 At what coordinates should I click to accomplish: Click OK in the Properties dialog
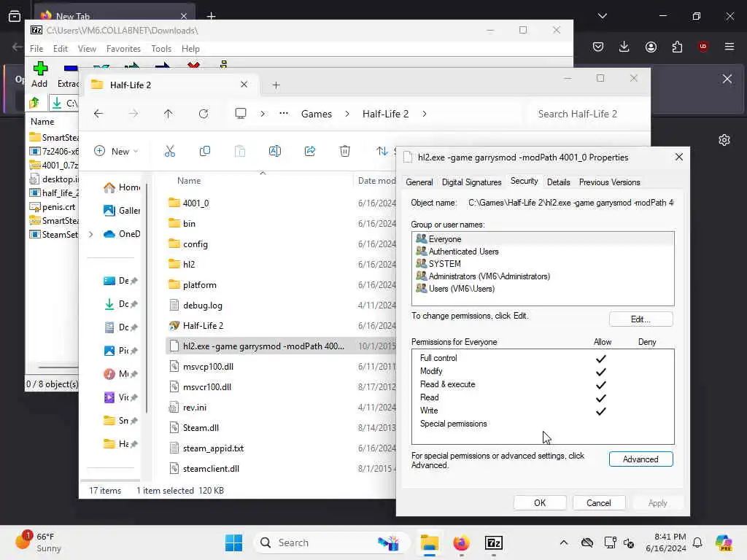540,503
